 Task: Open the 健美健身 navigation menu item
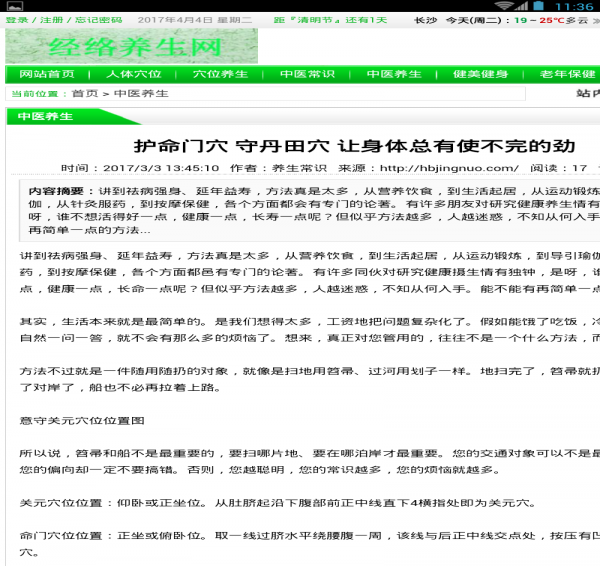(481, 74)
